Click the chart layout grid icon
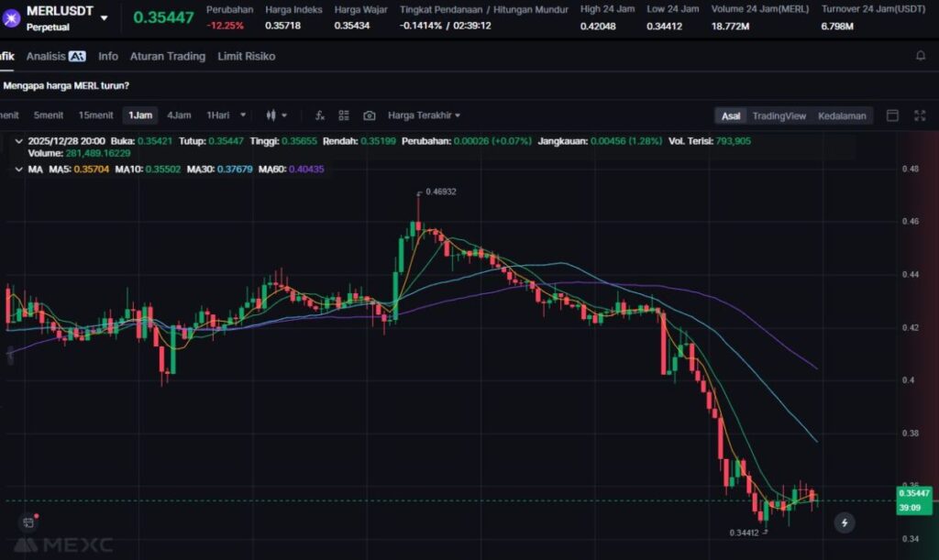The height and width of the screenshot is (560, 939). coord(344,115)
